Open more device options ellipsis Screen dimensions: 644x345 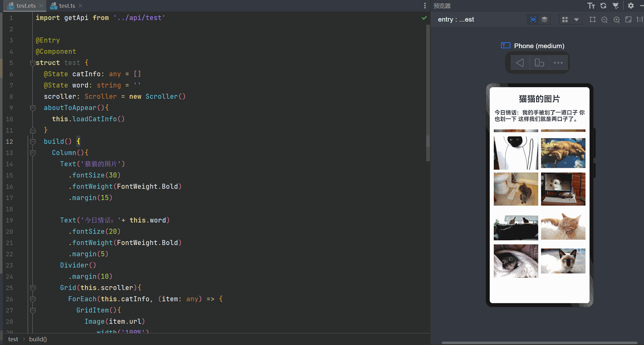[558, 63]
